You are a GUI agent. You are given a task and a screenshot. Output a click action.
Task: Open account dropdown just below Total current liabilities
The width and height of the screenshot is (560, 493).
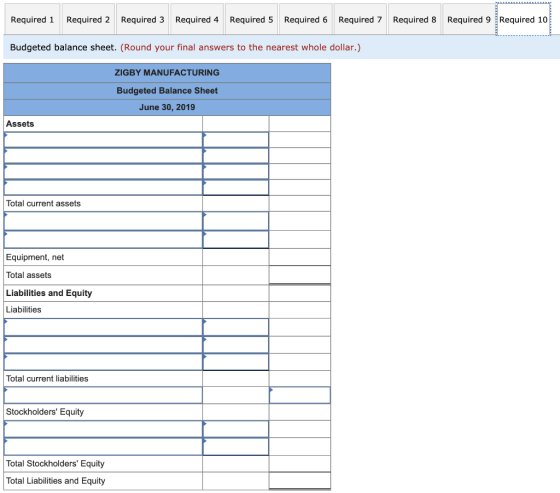tap(103, 395)
